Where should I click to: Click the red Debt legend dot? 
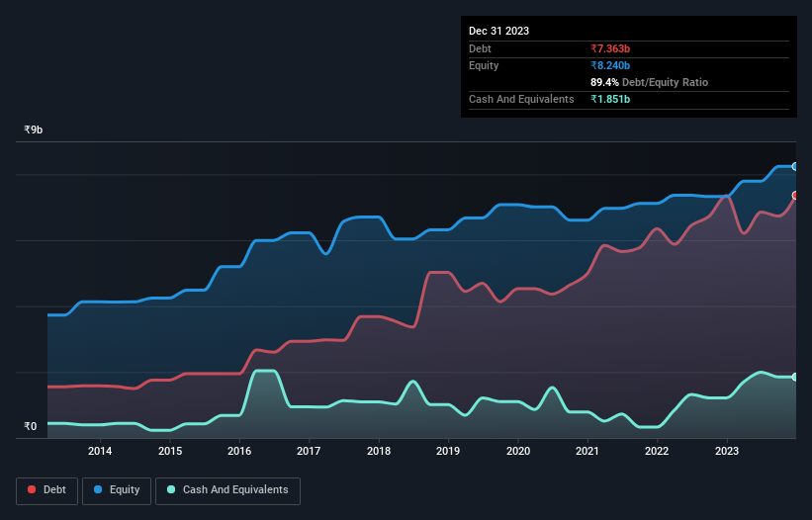pos(32,489)
